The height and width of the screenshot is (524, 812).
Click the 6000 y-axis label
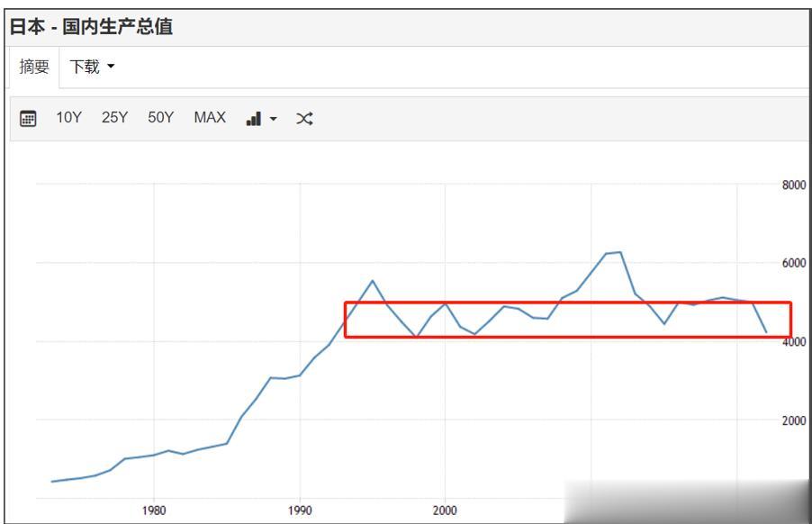pyautogui.click(x=794, y=263)
